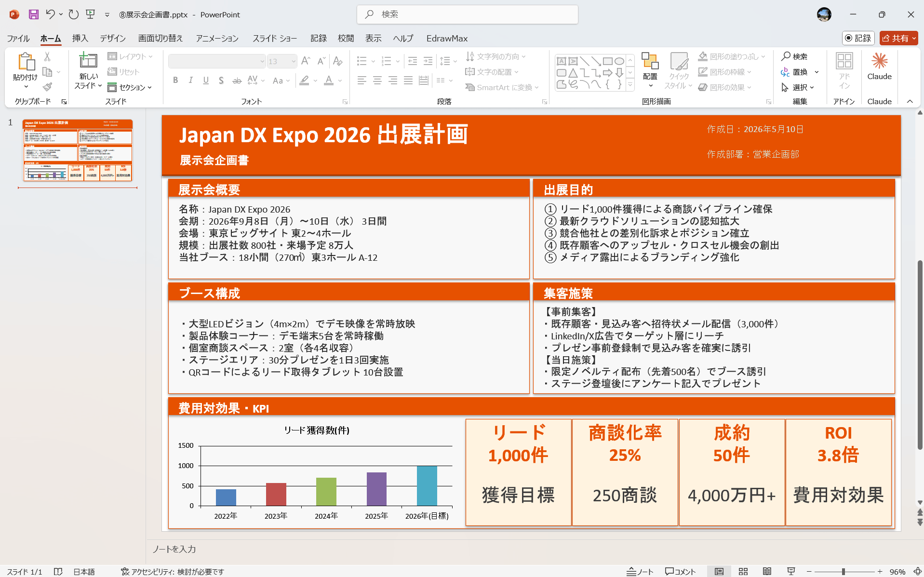Switch to reading view icon
This screenshot has width=924, height=577.
click(x=767, y=571)
